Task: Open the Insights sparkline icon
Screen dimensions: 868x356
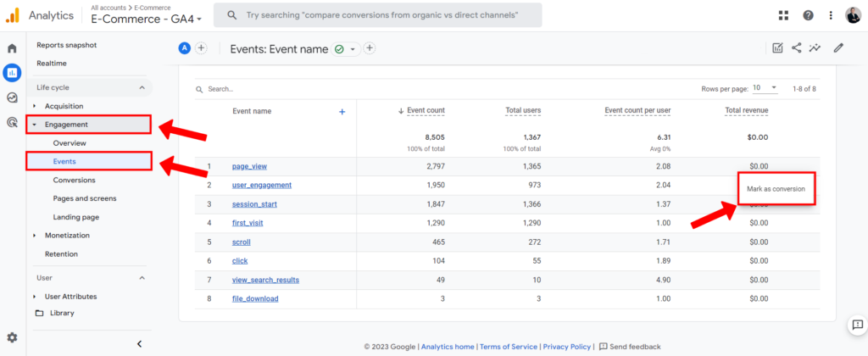Action: (816, 48)
